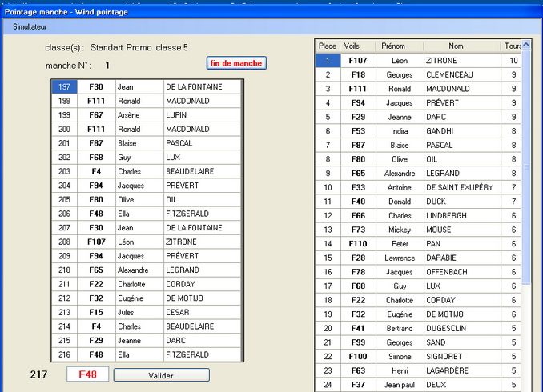The height and width of the screenshot is (392, 543).
Task: Select Léon ZITRONE in first place row
Action: [416, 61]
